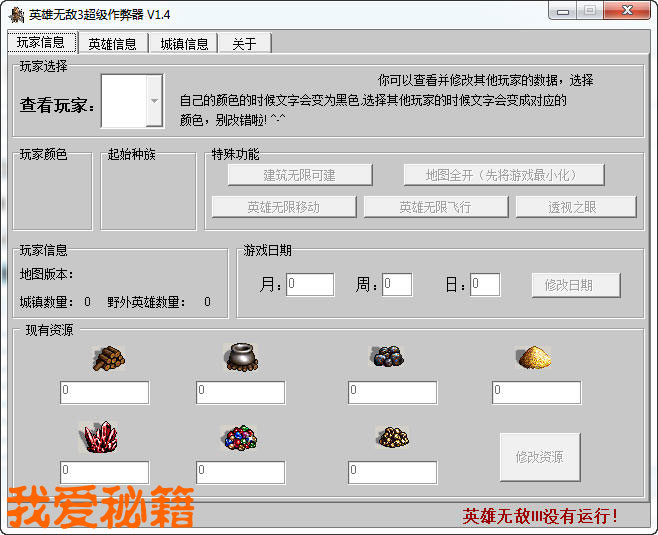Click the mercury cauldron resource icon
The image size is (658, 535).
tap(241, 357)
